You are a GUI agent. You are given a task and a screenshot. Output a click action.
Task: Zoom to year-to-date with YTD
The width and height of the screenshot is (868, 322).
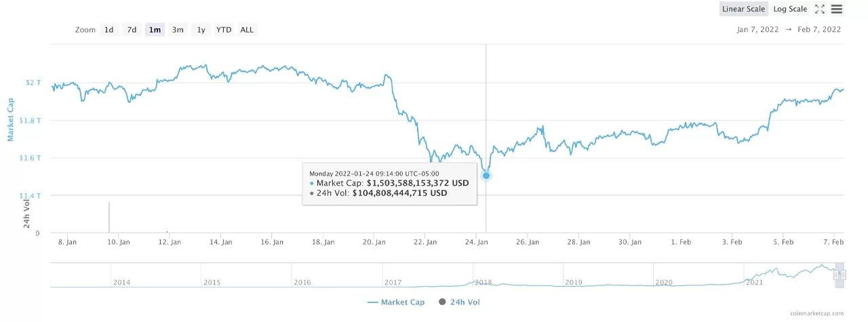[224, 30]
